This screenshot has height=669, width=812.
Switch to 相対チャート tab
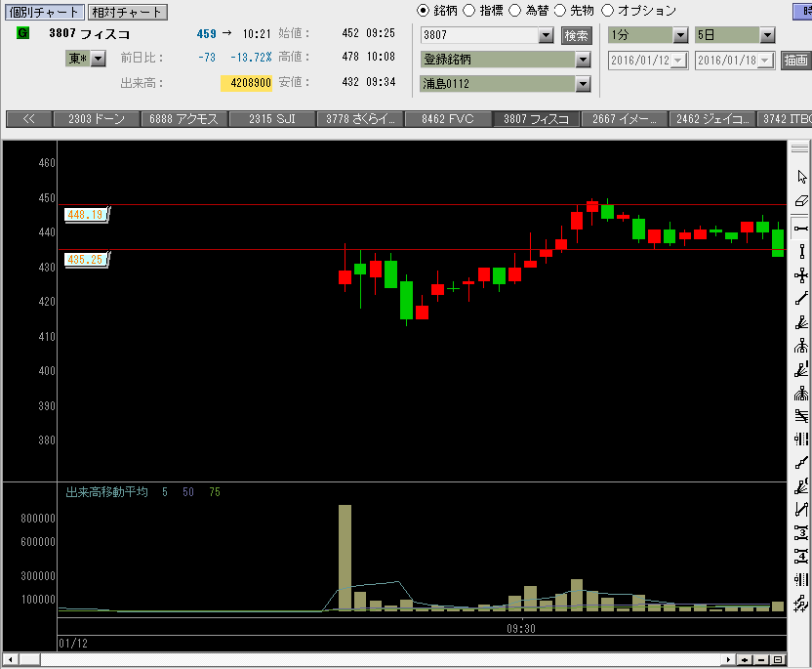[128, 12]
